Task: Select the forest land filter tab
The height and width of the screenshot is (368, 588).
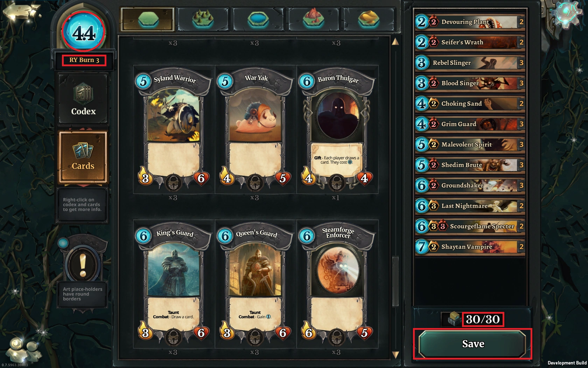Action: (203, 19)
